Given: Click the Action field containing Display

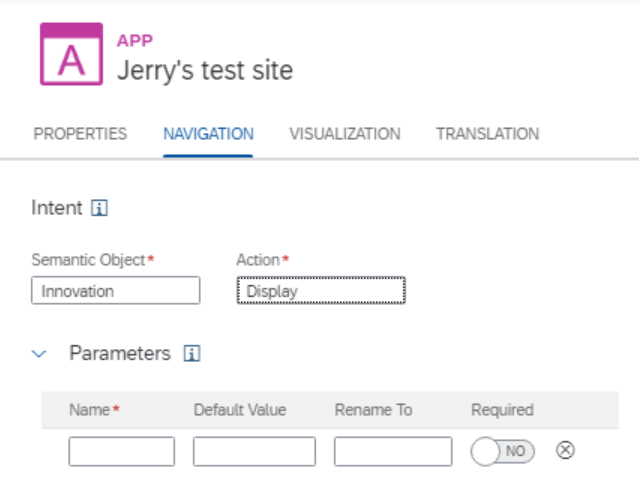Looking at the screenshot, I should pyautogui.click(x=321, y=290).
